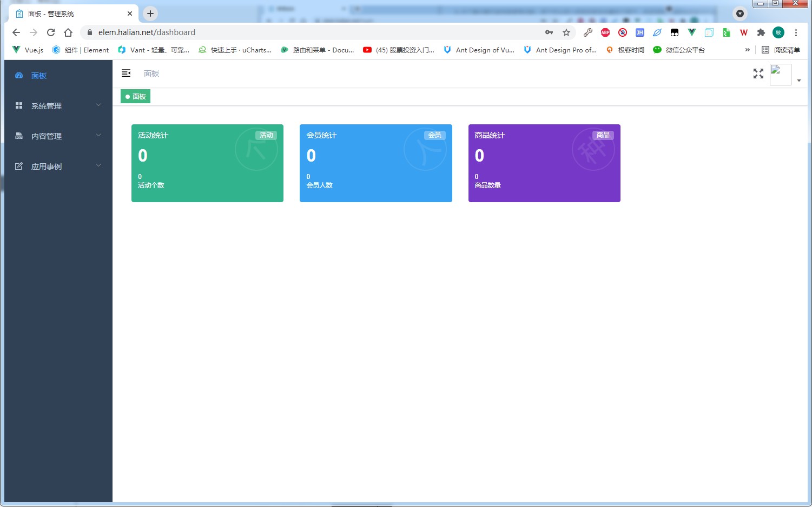Open the Ant Design of Vue bookmark
Image resolution: width=812 pixels, height=507 pixels.
pos(479,50)
